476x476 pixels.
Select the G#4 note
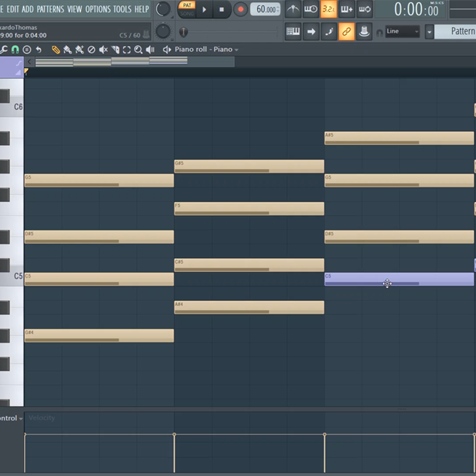point(99,335)
